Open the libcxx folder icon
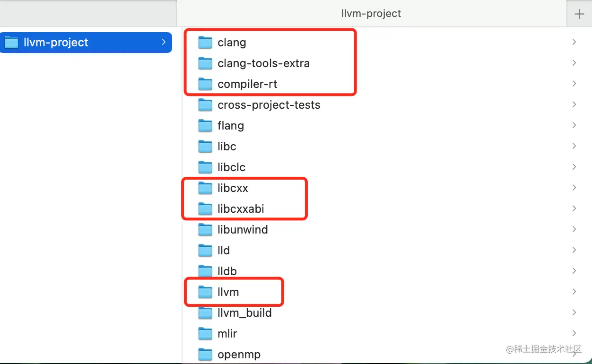 [205, 188]
